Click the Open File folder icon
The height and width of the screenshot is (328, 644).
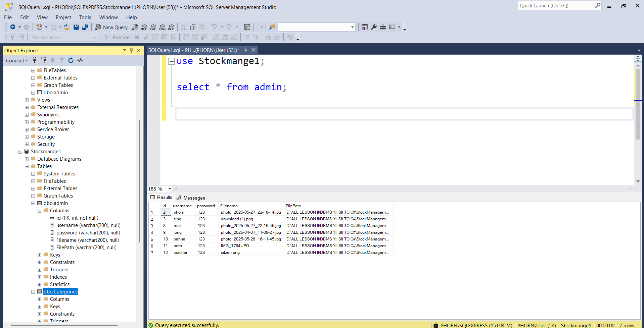pyautogui.click(x=67, y=27)
